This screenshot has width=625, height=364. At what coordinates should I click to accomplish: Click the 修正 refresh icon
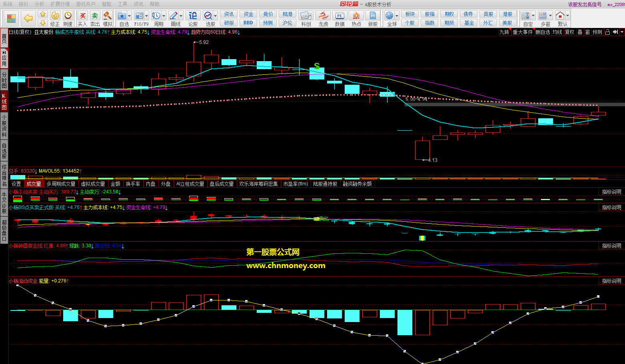(x=55, y=15)
